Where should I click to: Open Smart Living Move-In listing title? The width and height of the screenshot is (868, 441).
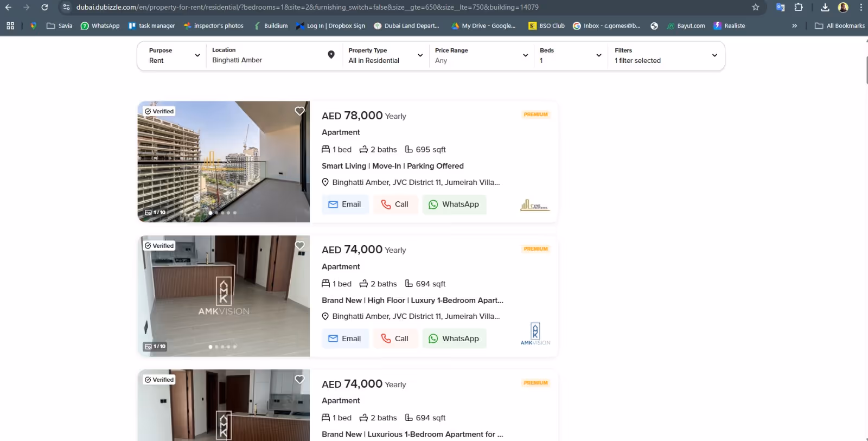(393, 166)
